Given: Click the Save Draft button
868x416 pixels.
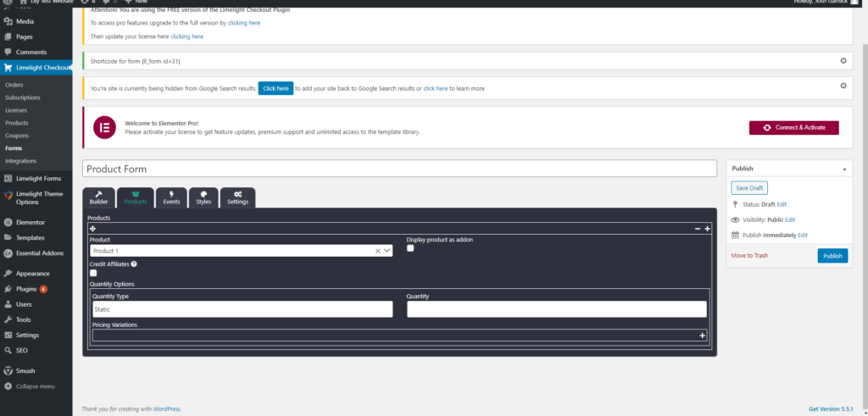Looking at the screenshot, I should point(749,188).
